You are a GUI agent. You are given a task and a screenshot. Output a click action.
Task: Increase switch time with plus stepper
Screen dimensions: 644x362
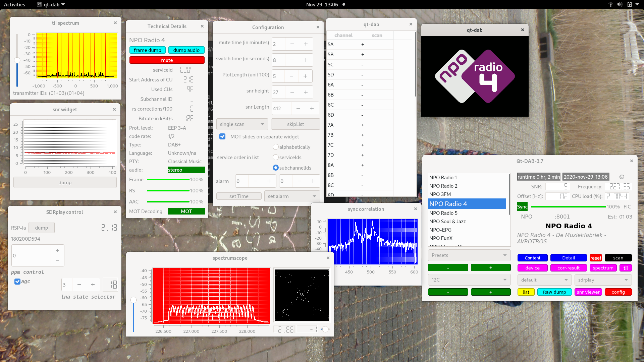(x=306, y=60)
